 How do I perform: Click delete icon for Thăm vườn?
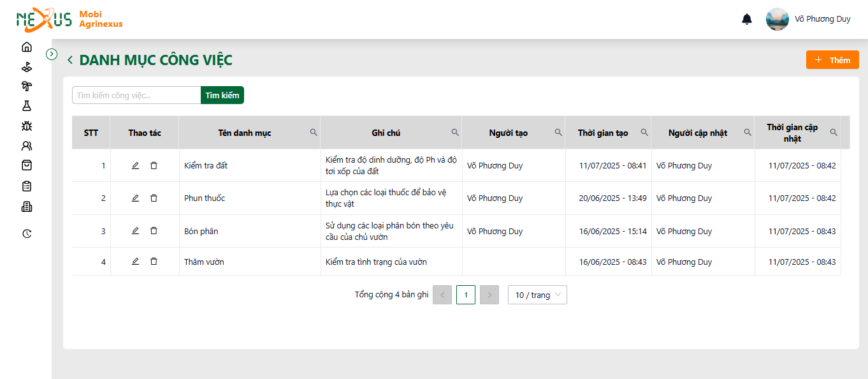[154, 261]
